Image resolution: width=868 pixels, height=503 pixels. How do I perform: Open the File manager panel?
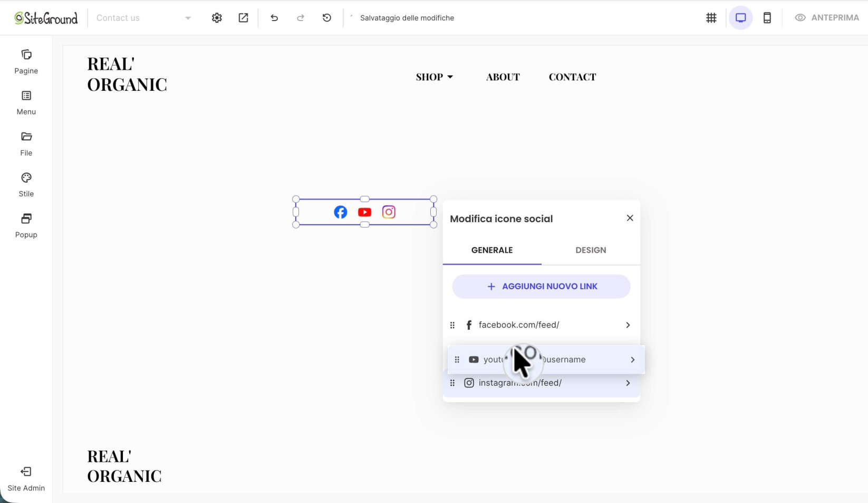pos(26,144)
